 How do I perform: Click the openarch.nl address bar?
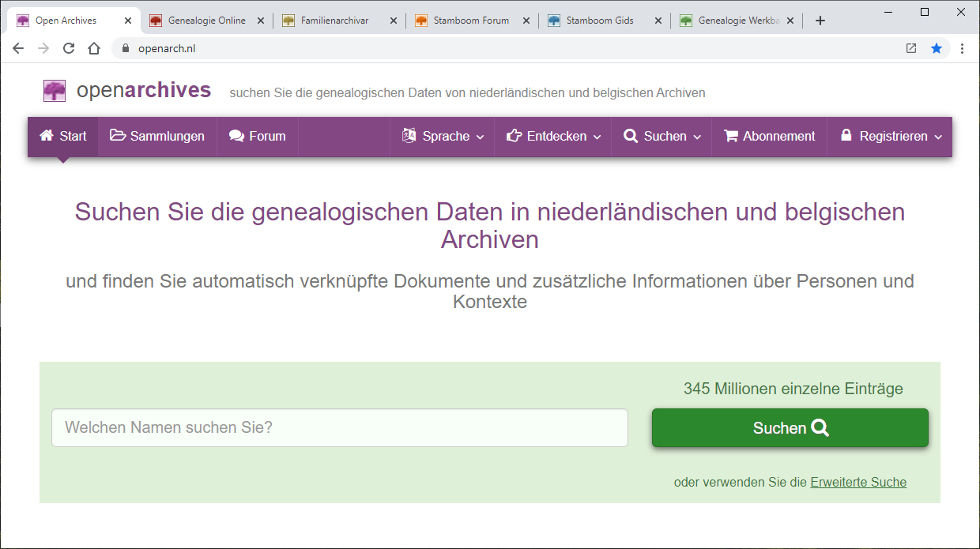point(506,48)
